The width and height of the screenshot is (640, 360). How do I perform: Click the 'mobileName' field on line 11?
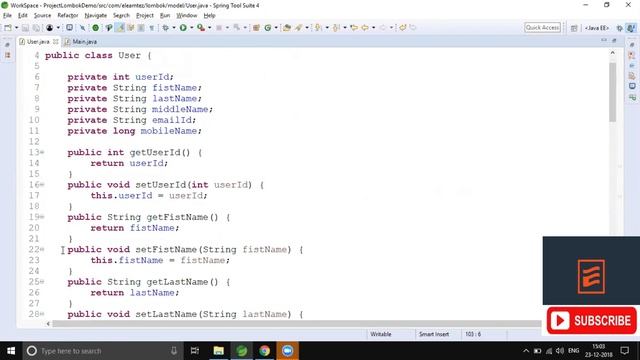[x=169, y=131]
